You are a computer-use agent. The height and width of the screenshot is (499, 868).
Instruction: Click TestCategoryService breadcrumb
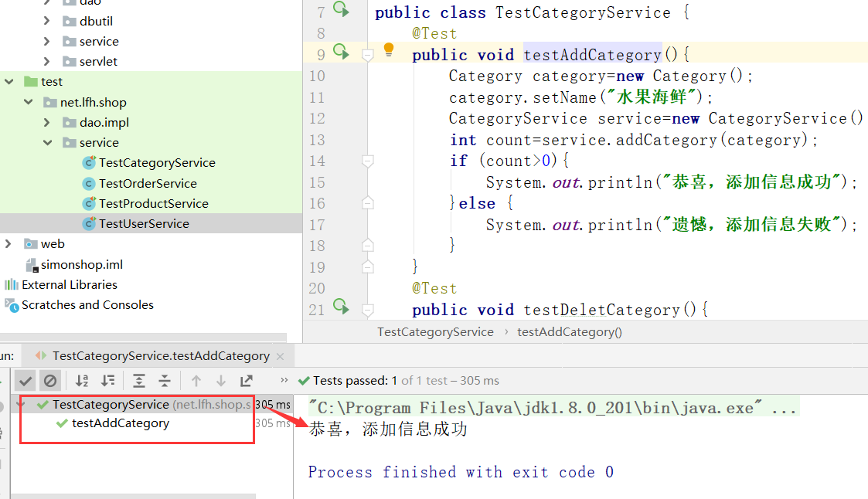[435, 332]
